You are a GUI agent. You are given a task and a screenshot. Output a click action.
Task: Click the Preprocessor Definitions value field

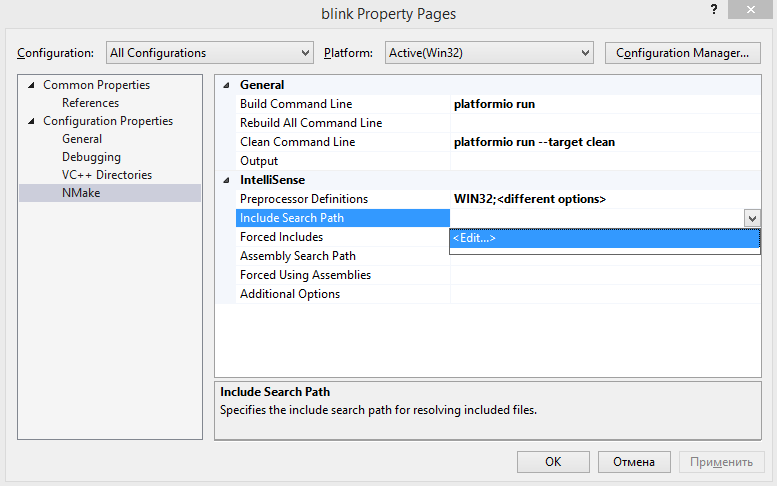tap(605, 199)
